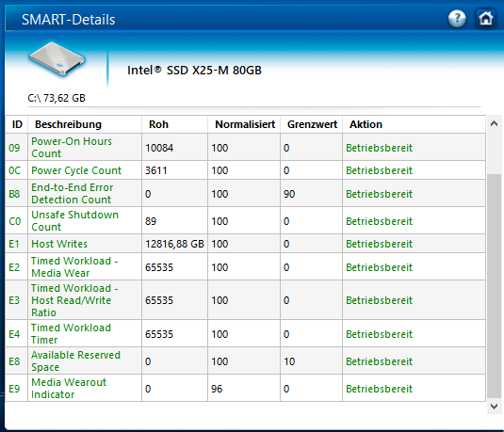The image size is (504, 432).
Task: Select ID E1 in the table
Action: tap(14, 244)
